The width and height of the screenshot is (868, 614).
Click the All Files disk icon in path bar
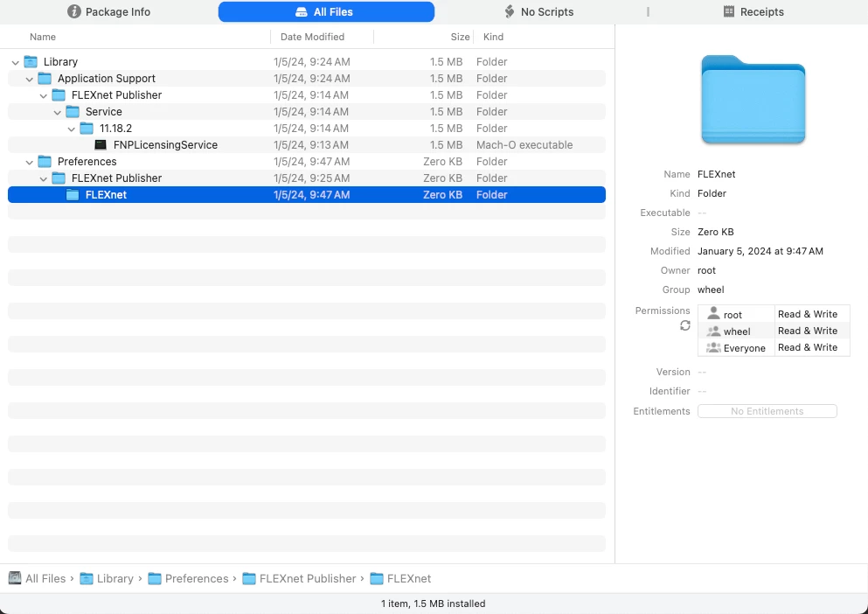[15, 578]
